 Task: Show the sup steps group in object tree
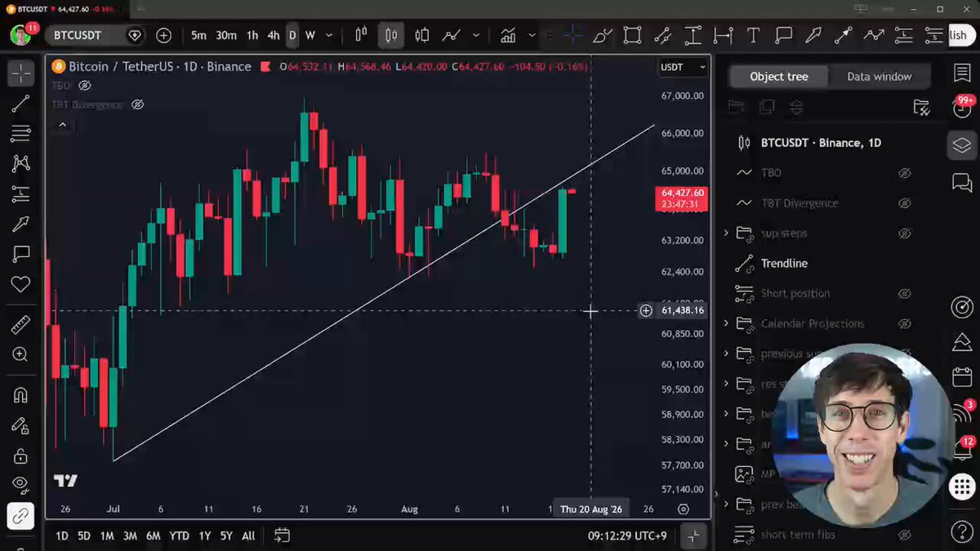(x=904, y=233)
